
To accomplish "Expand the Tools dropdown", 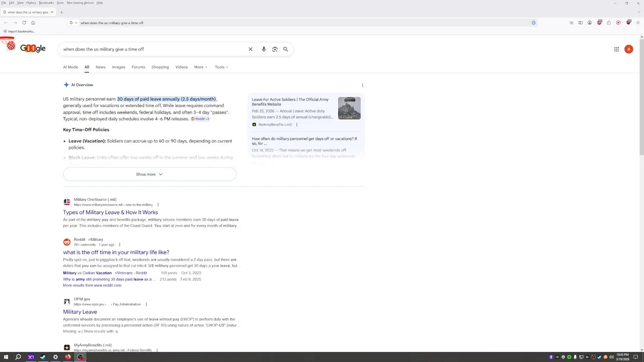I will [x=221, y=67].
